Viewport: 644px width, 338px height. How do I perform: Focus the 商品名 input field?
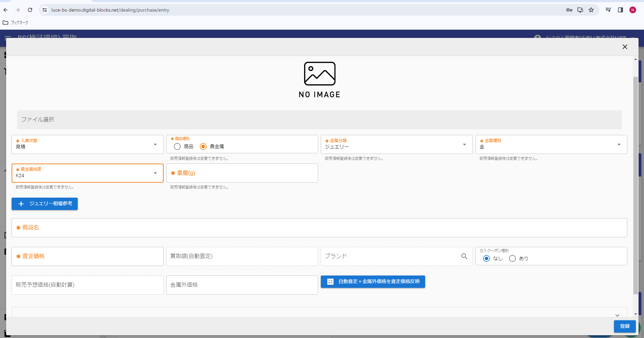pos(319,228)
